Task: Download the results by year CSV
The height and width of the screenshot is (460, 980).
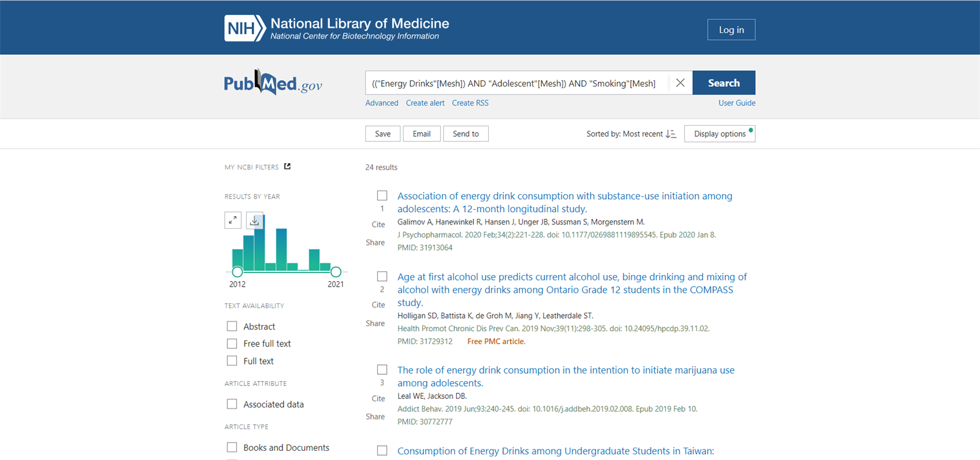Action: [254, 220]
